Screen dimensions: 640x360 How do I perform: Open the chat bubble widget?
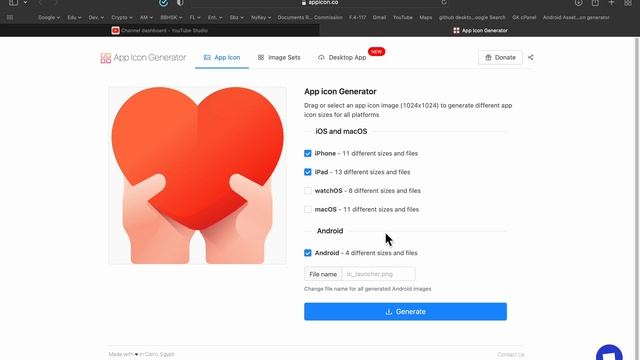[x=609, y=354]
